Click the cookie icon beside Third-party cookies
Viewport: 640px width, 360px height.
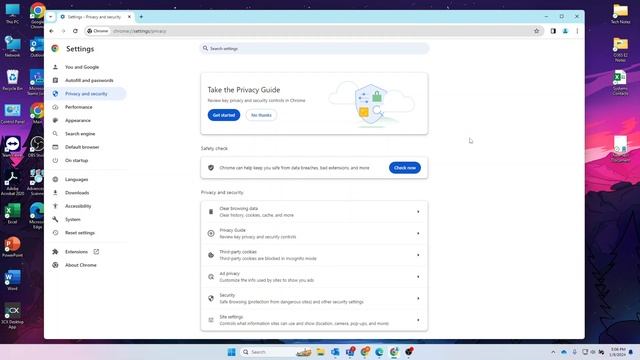point(211,255)
